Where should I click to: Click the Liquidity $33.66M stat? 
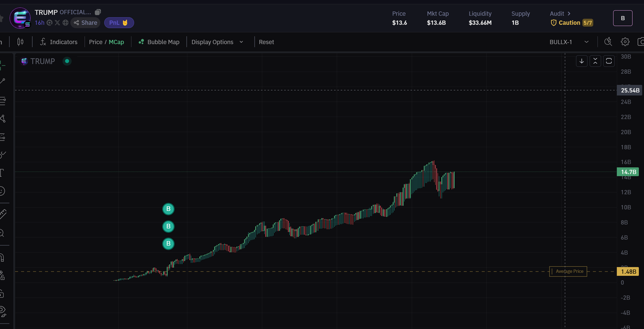click(480, 18)
